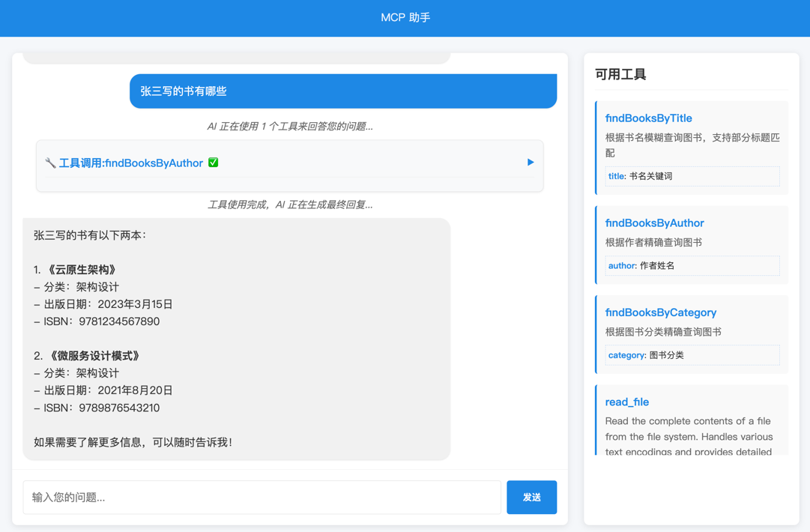The image size is (810, 532).
Task: Click the status text AI 正在使用 1 个工具
Action: tap(290, 127)
